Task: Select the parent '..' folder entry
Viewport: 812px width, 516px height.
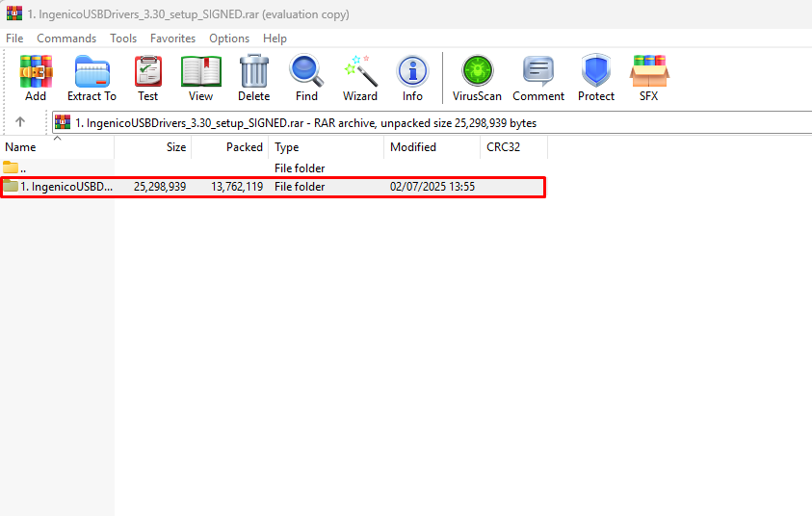Action: (x=23, y=168)
